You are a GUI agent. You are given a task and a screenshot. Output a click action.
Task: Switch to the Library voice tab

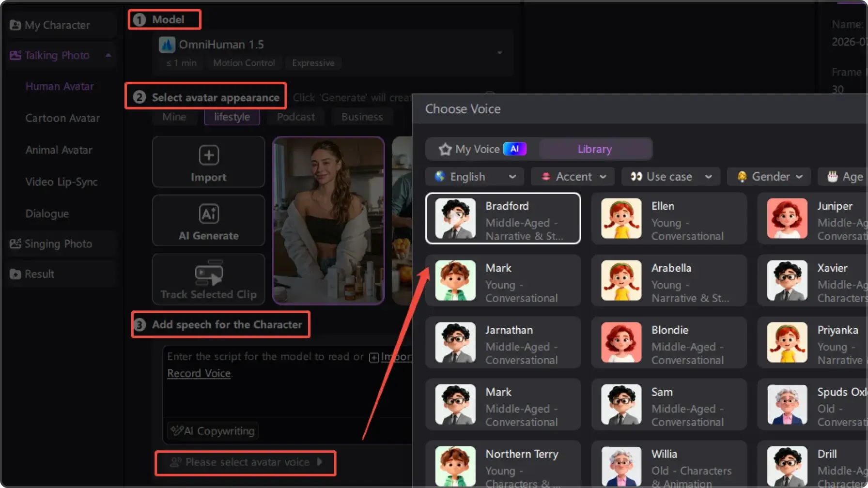(x=595, y=149)
